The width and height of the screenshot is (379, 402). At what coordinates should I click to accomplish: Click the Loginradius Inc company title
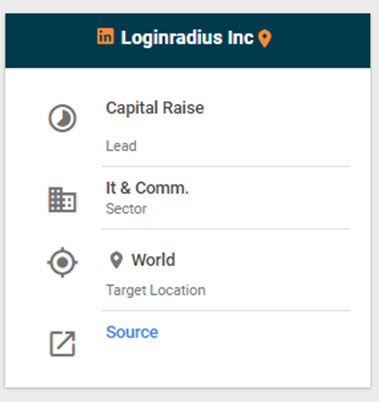pos(187,37)
